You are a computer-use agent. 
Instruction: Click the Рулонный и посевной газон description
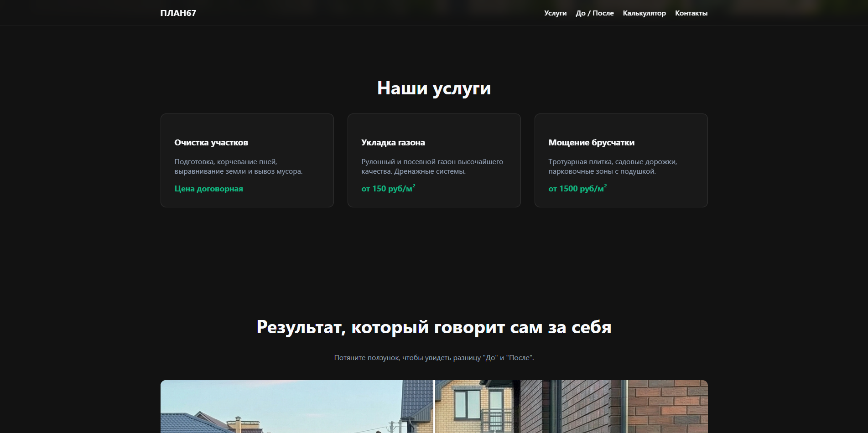432,166
